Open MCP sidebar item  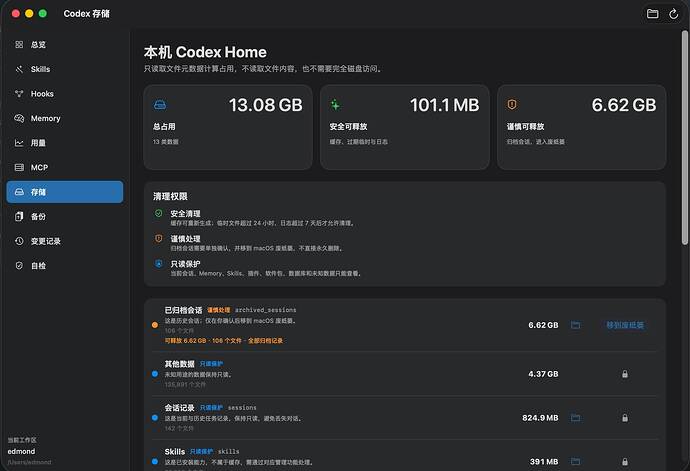tap(65, 168)
